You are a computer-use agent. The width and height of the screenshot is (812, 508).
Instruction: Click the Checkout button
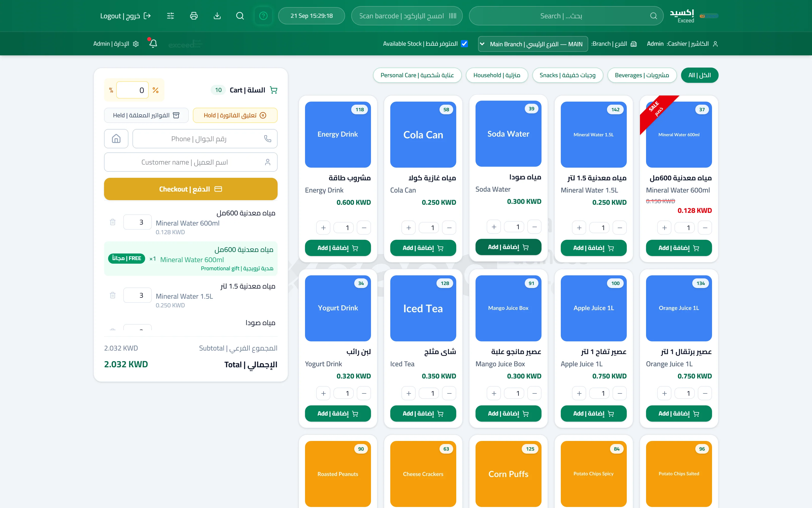coord(191,189)
